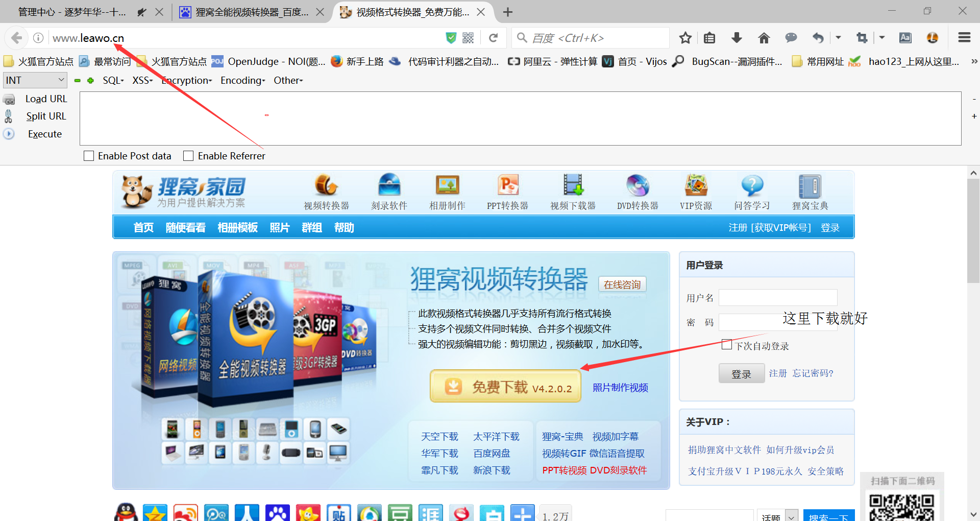Expand the Encryption dropdown menu
The height and width of the screenshot is (521, 980).
pyautogui.click(x=187, y=80)
